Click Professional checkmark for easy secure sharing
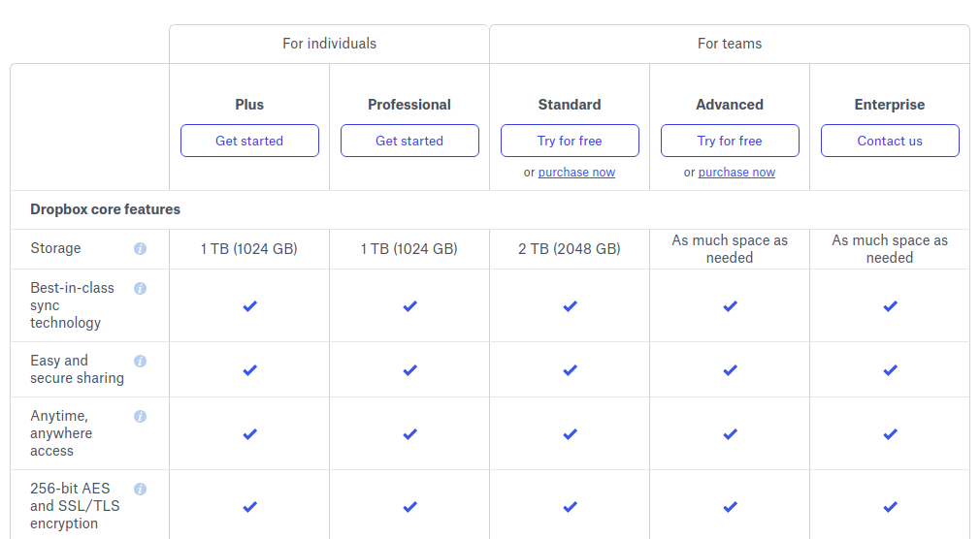 click(410, 370)
